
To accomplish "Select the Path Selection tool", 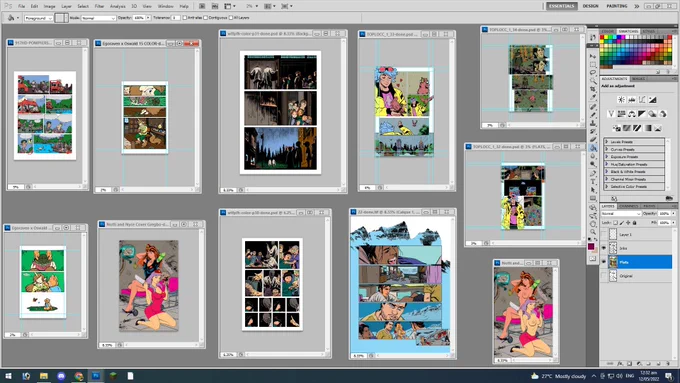I will tap(593, 190).
